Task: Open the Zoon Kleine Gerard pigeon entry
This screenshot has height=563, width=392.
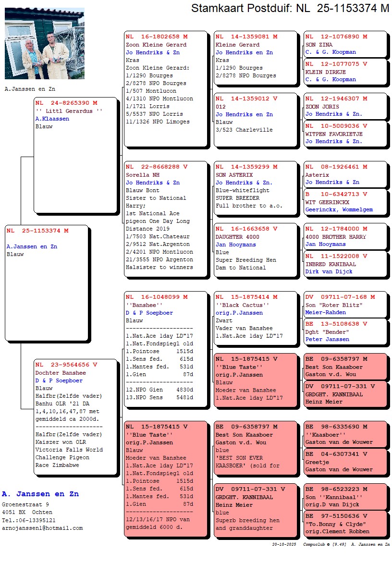Action: 156,45
